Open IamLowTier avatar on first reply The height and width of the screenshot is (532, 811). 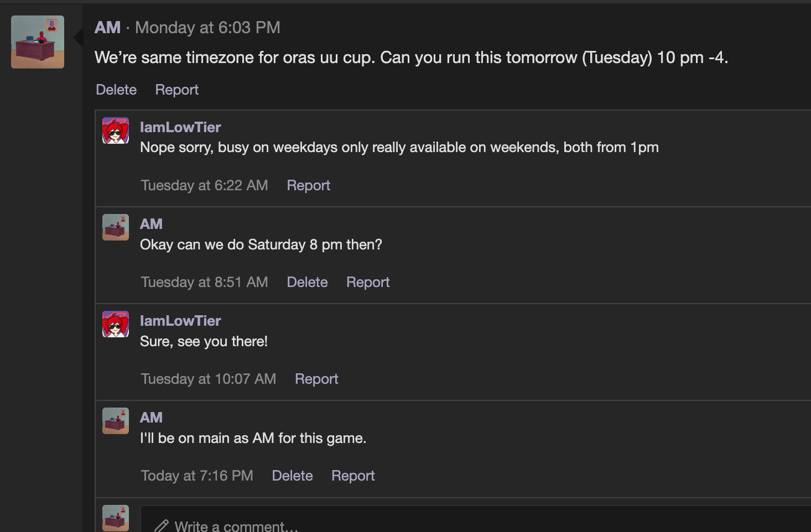coord(116,131)
